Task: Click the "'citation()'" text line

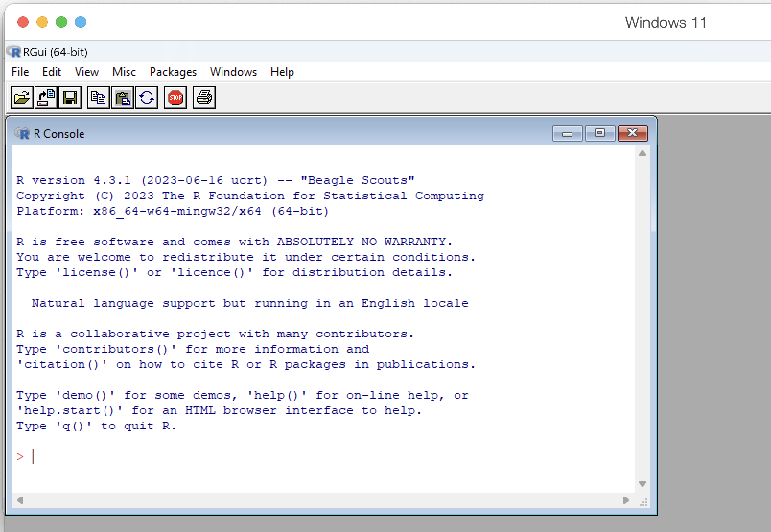Action: (246, 364)
